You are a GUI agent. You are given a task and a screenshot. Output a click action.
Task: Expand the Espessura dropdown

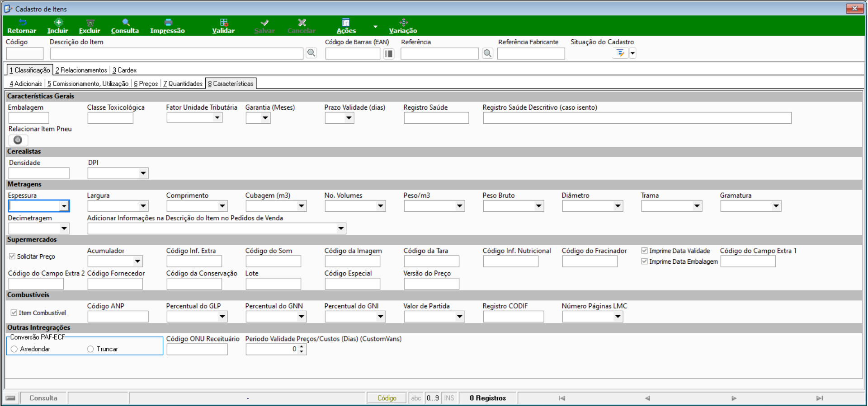[64, 206]
